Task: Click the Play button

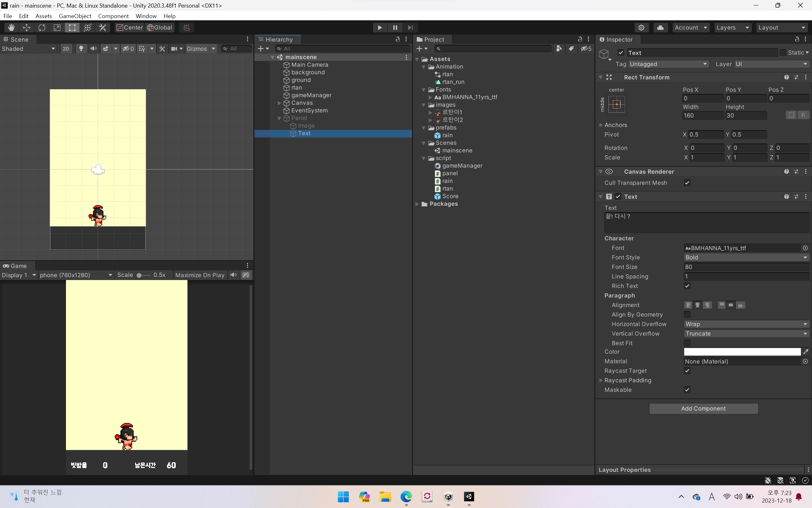Action: (380, 28)
